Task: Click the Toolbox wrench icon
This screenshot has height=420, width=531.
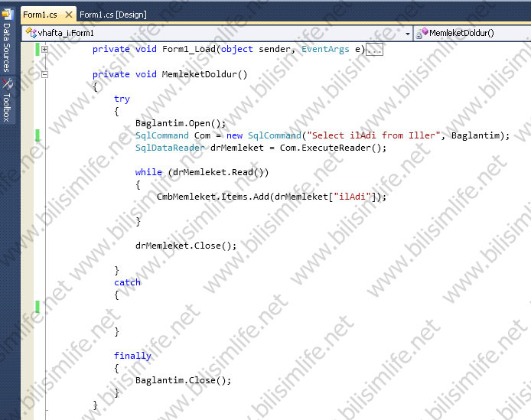Action: point(7,84)
